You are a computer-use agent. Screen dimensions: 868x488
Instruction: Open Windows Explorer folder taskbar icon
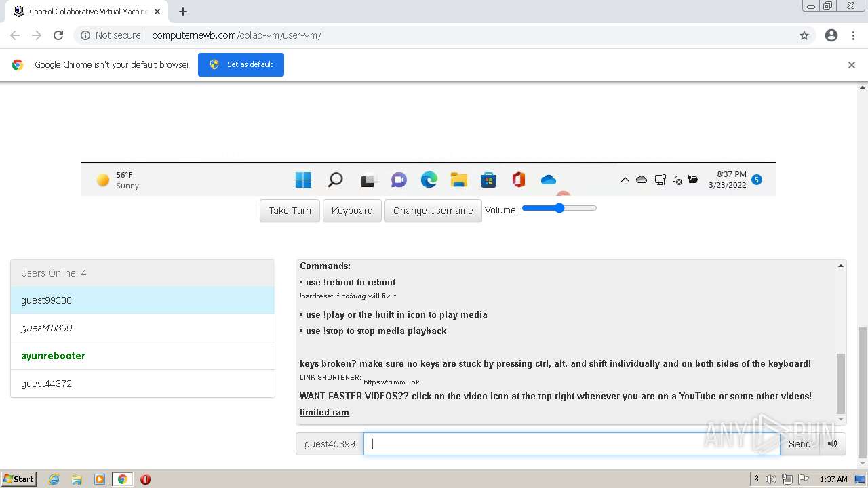(77, 479)
